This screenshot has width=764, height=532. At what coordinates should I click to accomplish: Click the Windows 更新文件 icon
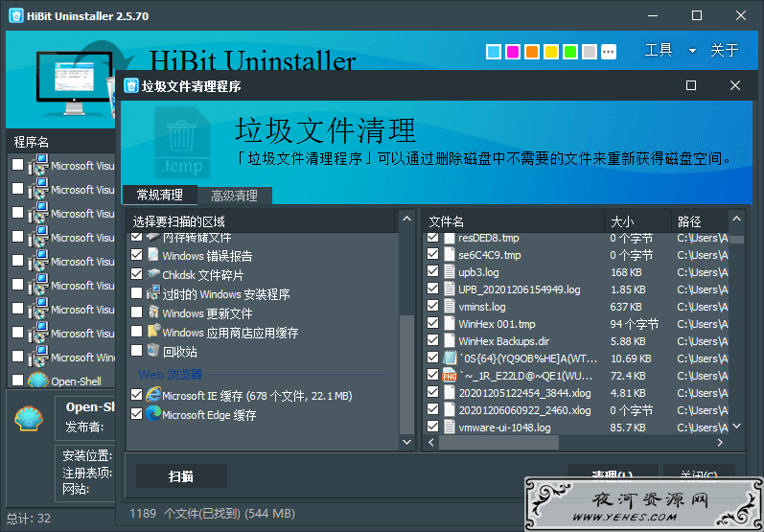[x=153, y=312]
